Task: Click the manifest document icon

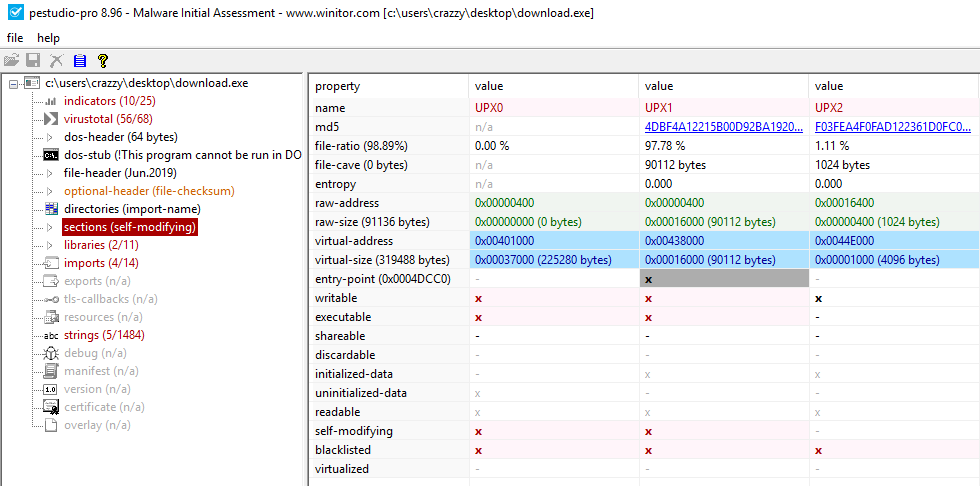Action: (x=51, y=371)
